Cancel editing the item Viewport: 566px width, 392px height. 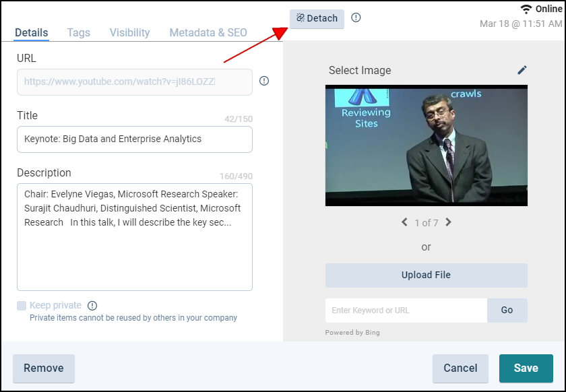click(460, 368)
